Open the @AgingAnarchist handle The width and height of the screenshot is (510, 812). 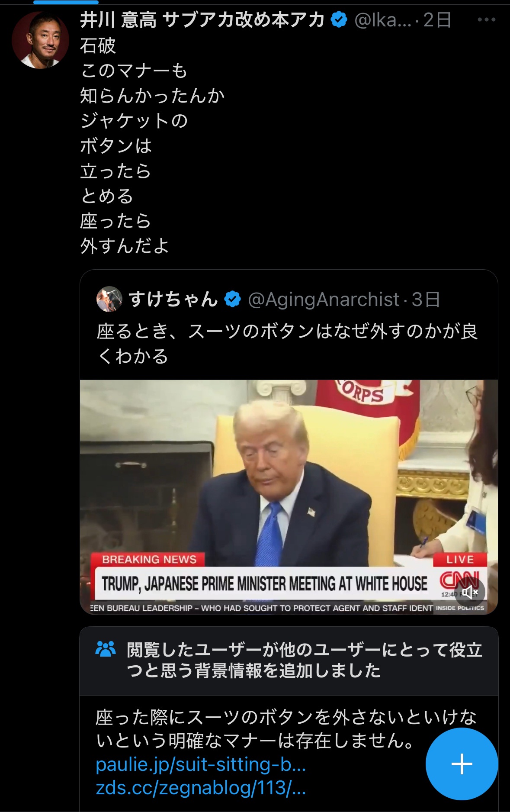324,300
